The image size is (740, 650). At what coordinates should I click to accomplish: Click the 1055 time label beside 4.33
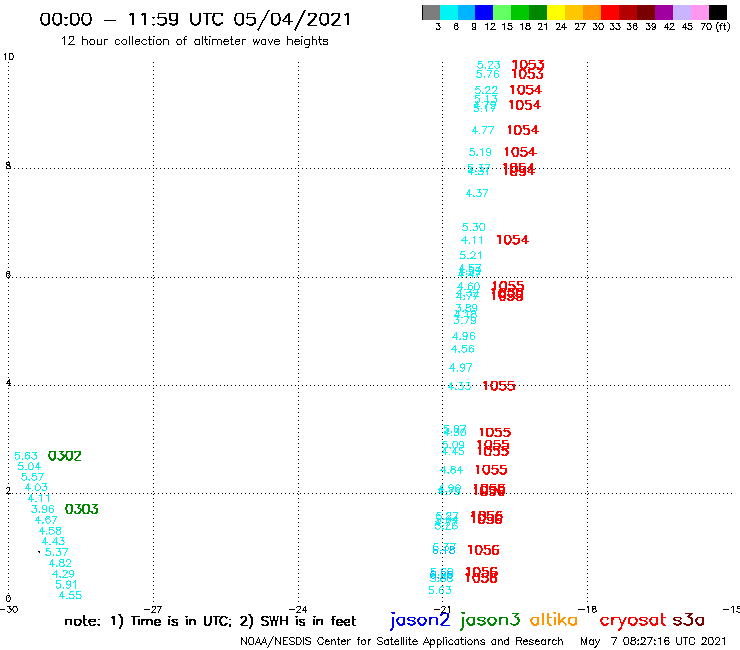pyautogui.click(x=499, y=386)
